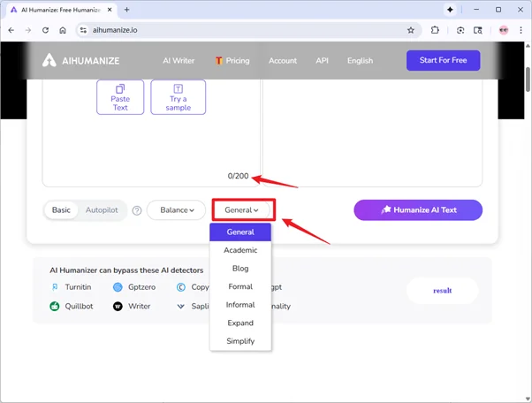Screen dimensions: 532x403
Task: Expand the Balance dropdown
Action: pos(176,210)
